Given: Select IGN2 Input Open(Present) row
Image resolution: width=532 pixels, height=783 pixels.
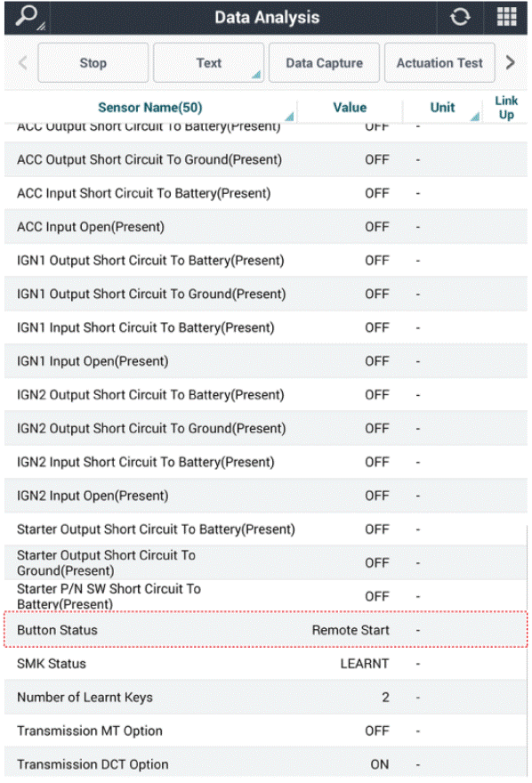Looking at the screenshot, I should tap(265, 496).
